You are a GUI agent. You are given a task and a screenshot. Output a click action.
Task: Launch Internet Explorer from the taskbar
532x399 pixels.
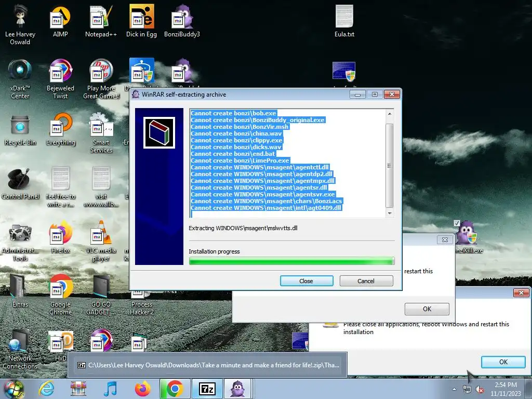pos(46,389)
